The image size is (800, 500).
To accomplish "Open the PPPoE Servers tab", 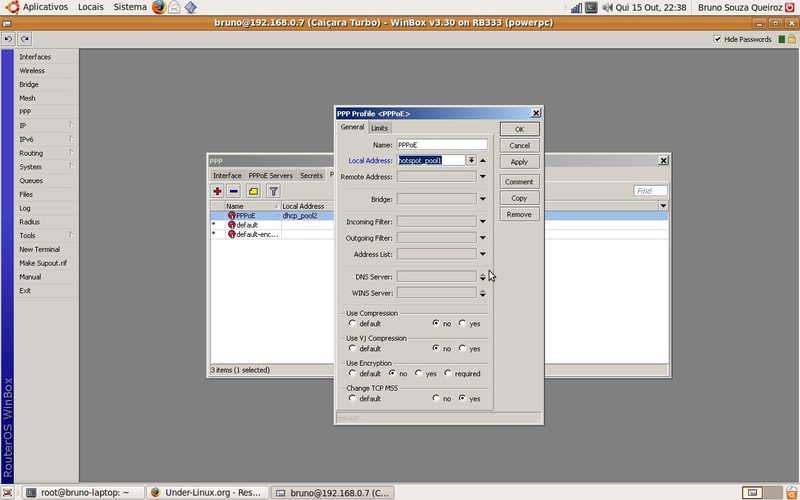I will [270, 175].
